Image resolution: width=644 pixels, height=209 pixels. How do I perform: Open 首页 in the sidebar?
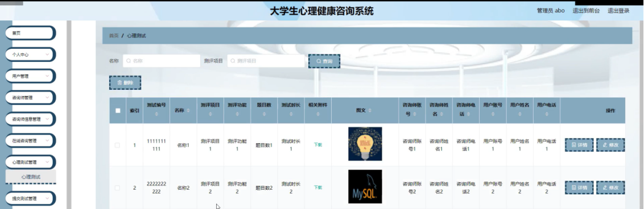tap(30, 33)
